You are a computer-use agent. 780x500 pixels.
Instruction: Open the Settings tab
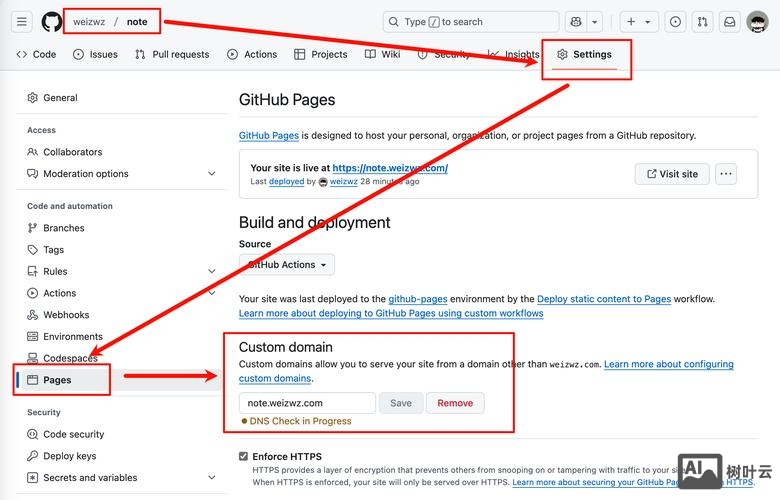pos(585,54)
